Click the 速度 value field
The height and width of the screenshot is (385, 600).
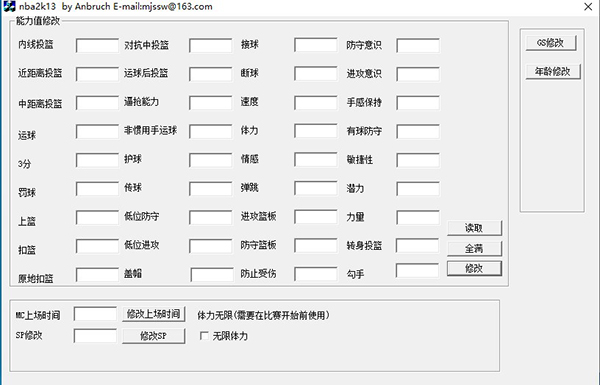pyautogui.click(x=316, y=103)
